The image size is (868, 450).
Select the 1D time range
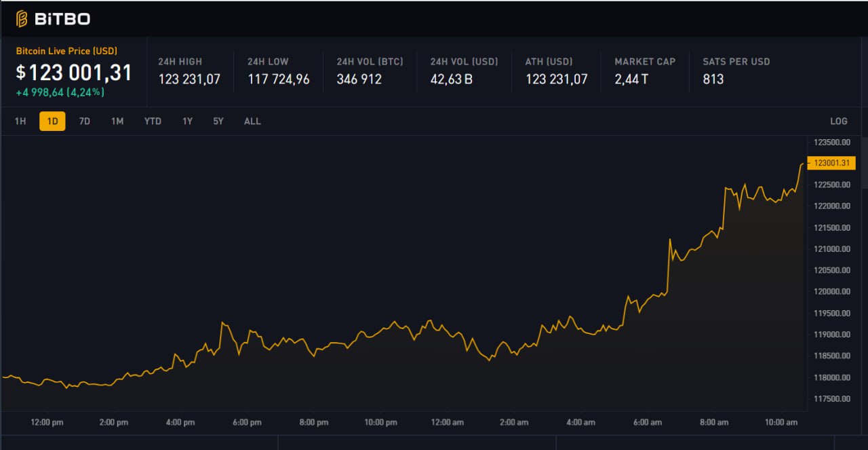point(52,121)
